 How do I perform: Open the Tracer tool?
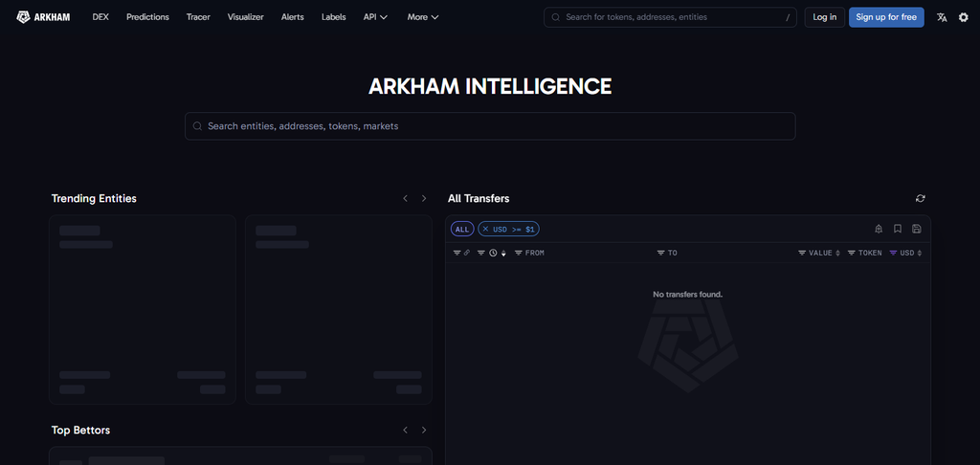198,17
